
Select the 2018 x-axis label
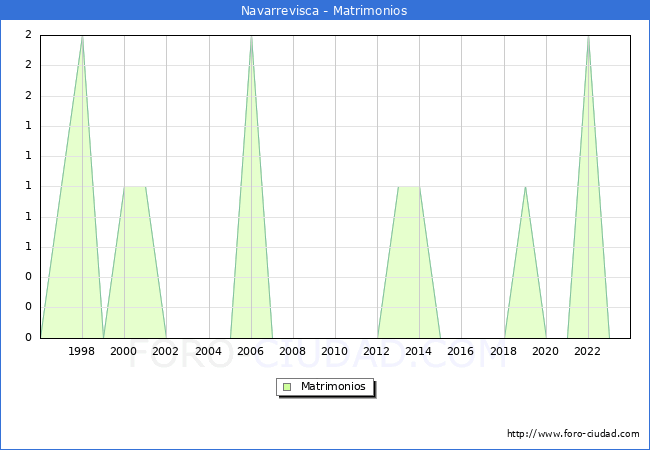[504, 351]
